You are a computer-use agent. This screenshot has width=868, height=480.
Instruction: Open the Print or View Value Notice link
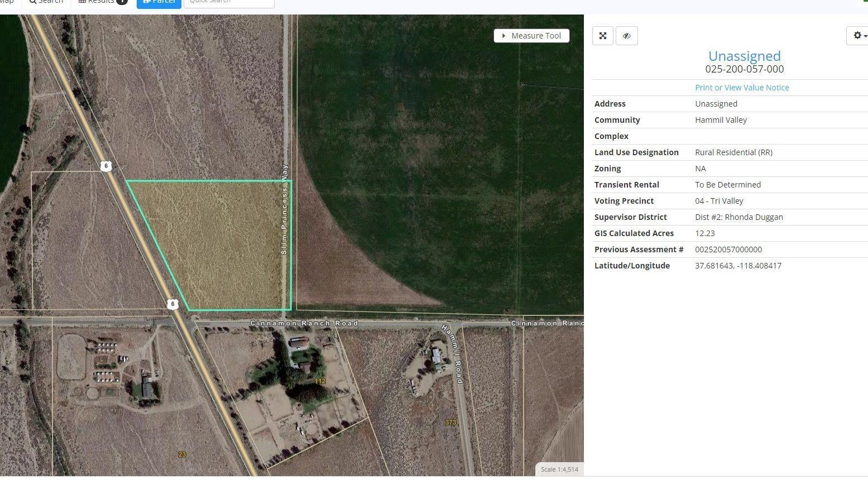pyautogui.click(x=742, y=88)
